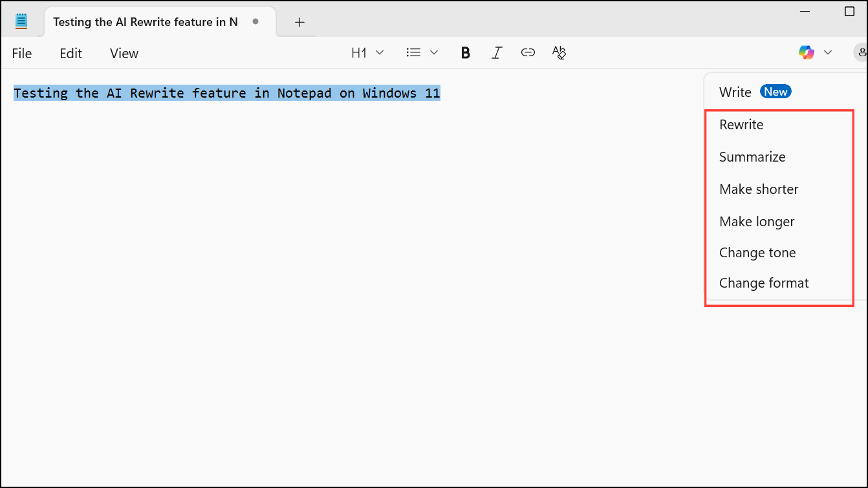Select the 'Testing the AI Rewrite feature' tab
868x488 pixels.
[x=160, y=22]
